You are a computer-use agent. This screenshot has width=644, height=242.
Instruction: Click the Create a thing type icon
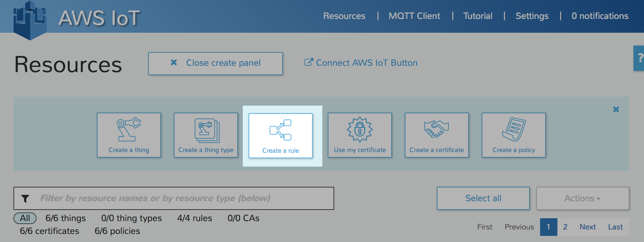point(207,130)
